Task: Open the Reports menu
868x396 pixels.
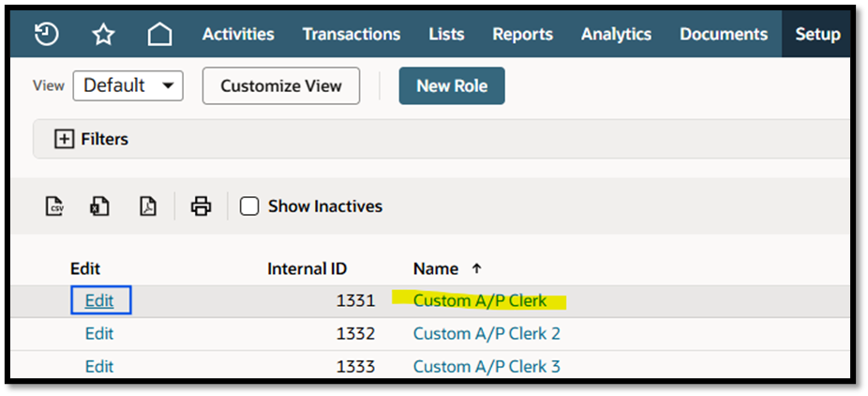Action: pyautogui.click(x=522, y=35)
